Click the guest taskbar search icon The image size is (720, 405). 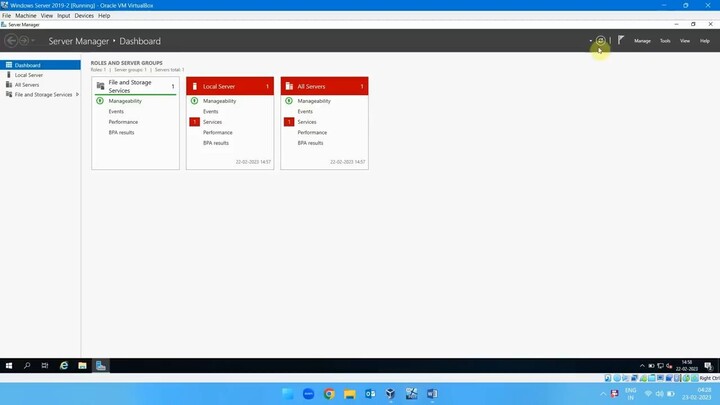coord(27,366)
